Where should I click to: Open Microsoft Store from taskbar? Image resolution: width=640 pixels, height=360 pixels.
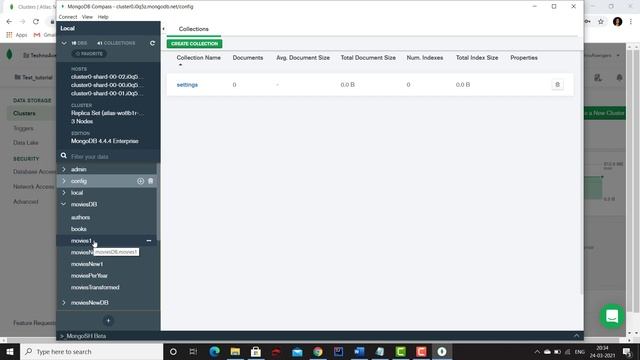[x=256, y=351]
